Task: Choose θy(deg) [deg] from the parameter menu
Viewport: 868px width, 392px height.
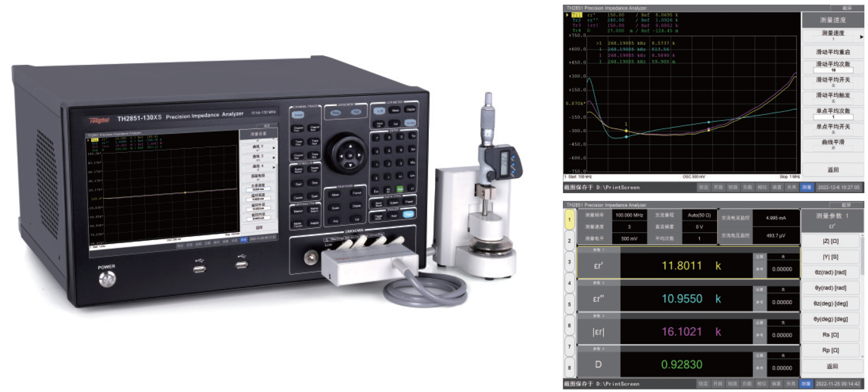Action: click(x=831, y=319)
